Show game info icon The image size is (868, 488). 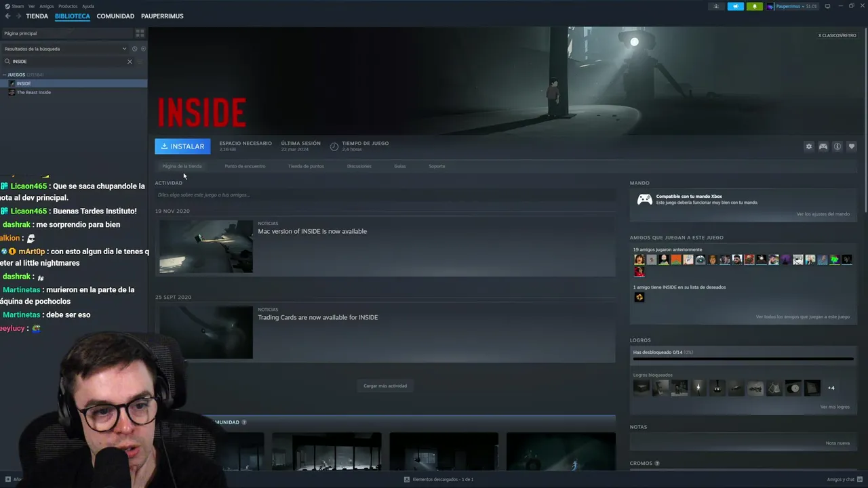point(837,146)
